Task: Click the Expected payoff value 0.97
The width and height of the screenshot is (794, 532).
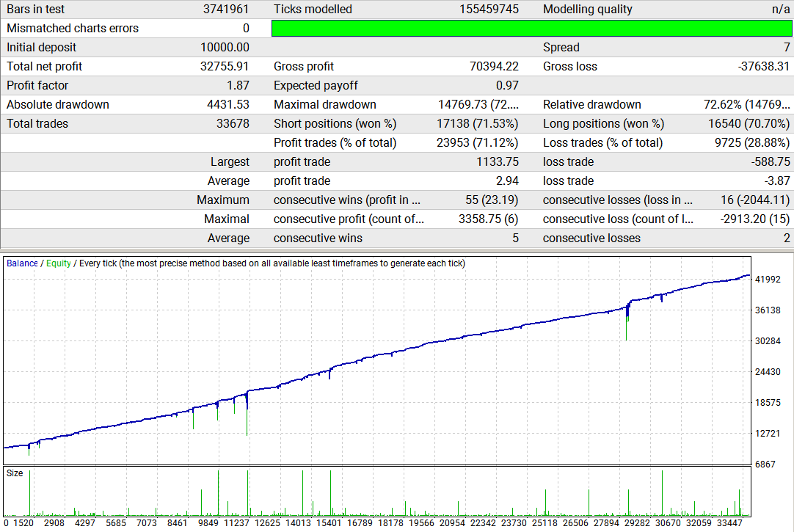Action: (507, 86)
